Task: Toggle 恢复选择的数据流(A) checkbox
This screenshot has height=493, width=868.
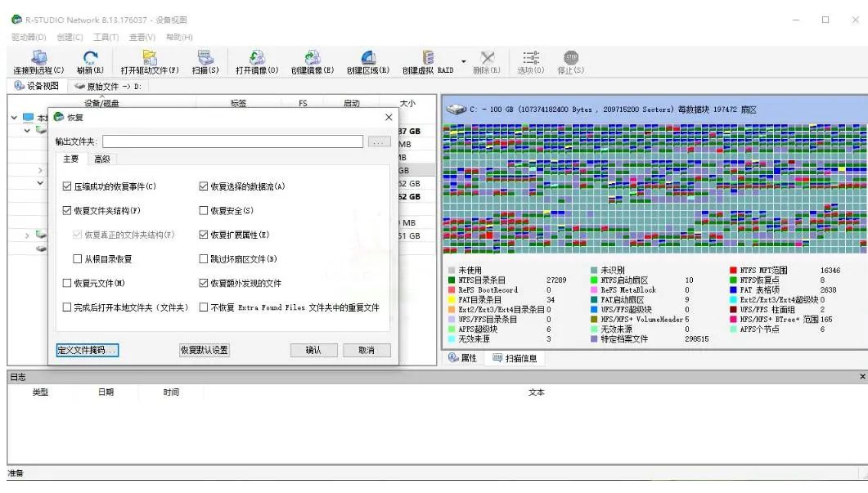Action: 203,186
